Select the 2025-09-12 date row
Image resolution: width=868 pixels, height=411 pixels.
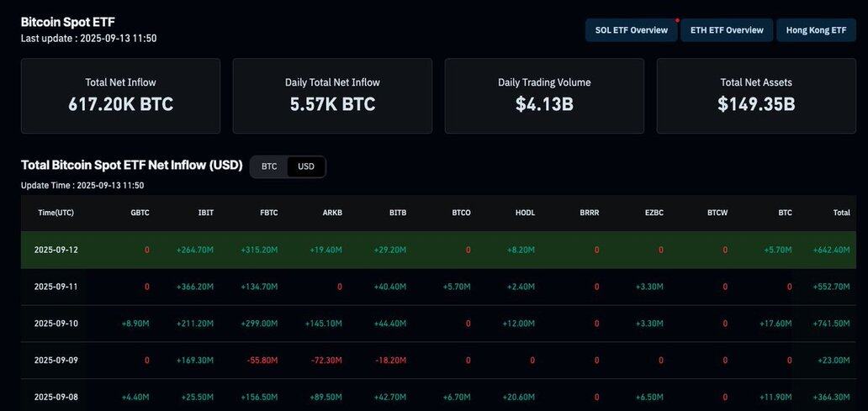[438, 250]
